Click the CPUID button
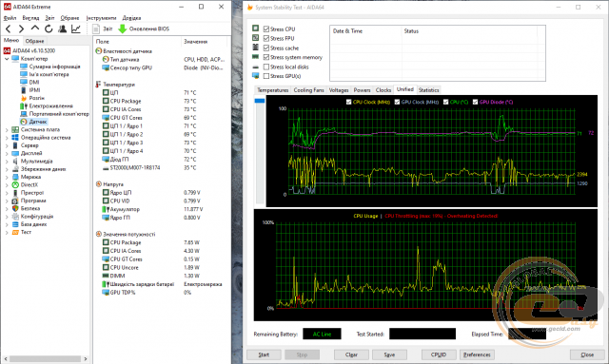The image size is (609, 364). [x=439, y=354]
